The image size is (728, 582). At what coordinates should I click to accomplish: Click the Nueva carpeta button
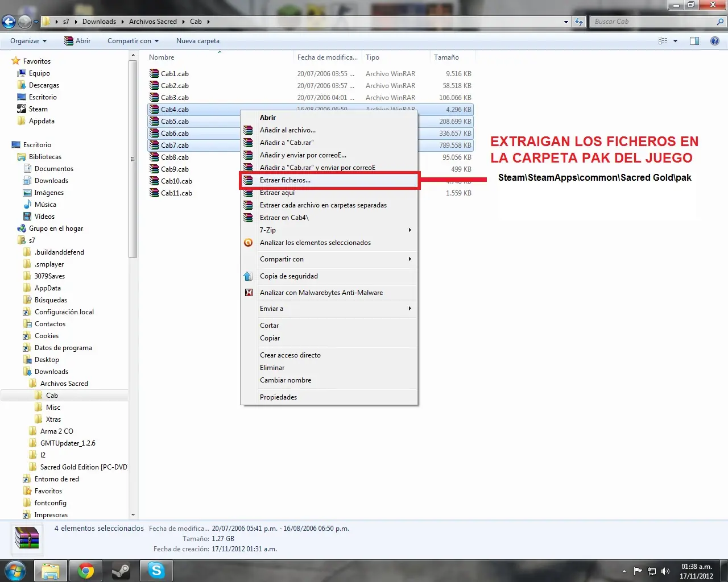pos(197,41)
